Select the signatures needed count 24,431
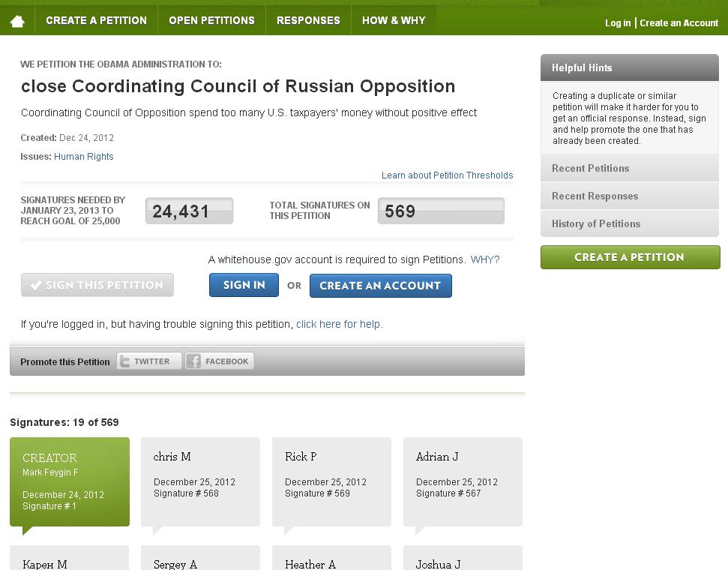This screenshot has width=728, height=570. coord(190,211)
